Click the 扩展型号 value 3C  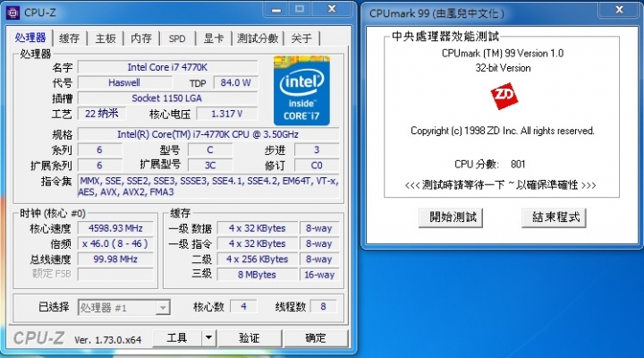point(210,166)
